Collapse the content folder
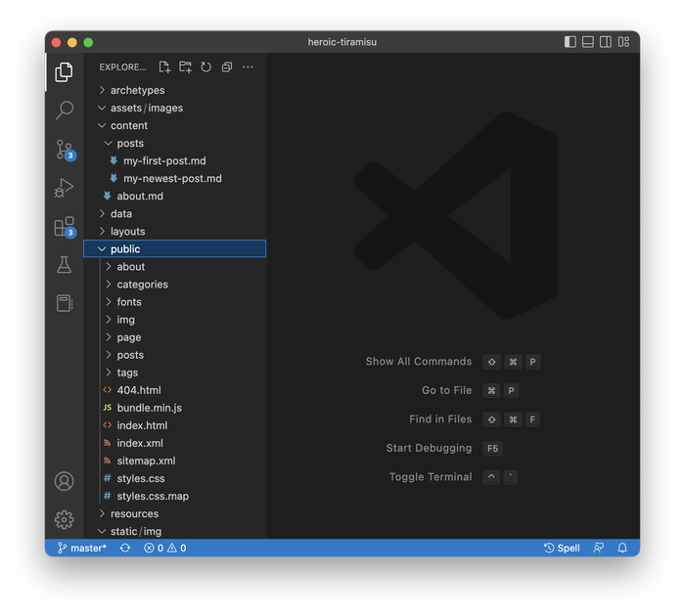This screenshot has width=685, height=616. coord(175,126)
